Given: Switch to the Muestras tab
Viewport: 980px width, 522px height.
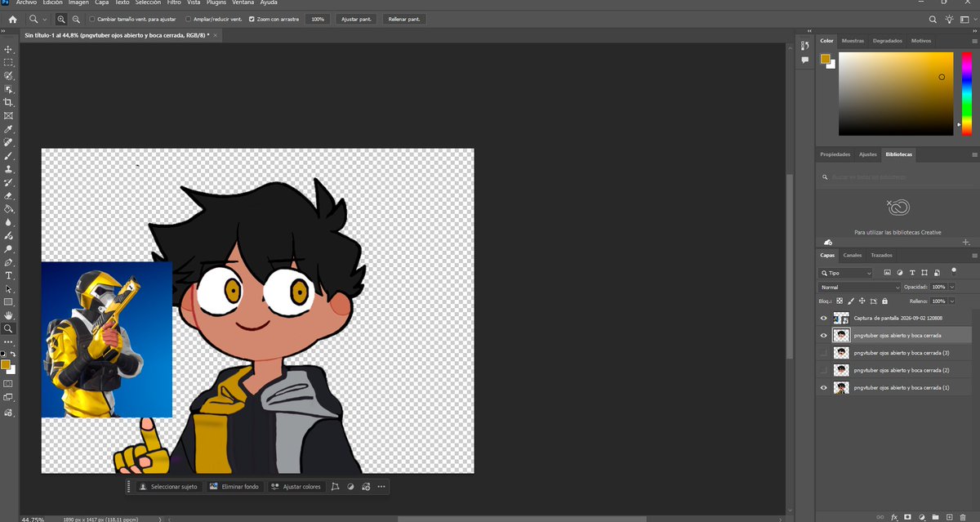Looking at the screenshot, I should (853, 41).
